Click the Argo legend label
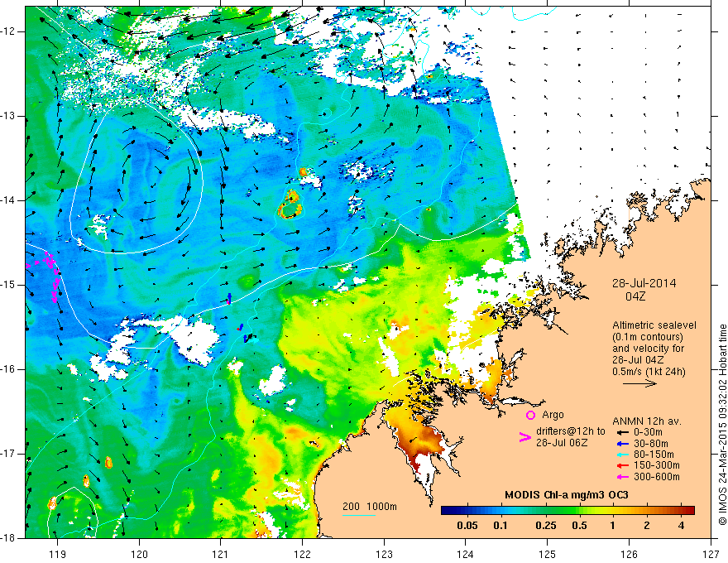The height and width of the screenshot is (563, 728). coord(553,415)
